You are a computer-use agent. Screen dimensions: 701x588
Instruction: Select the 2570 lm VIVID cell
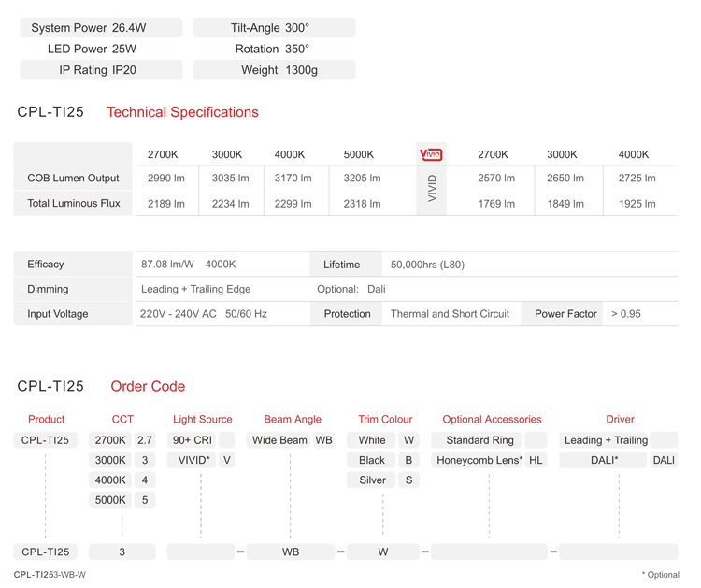496,178
